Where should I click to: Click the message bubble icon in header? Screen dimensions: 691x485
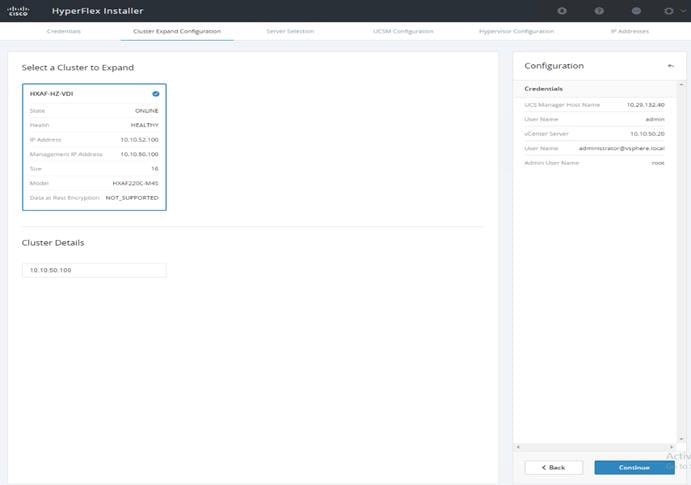click(x=636, y=11)
